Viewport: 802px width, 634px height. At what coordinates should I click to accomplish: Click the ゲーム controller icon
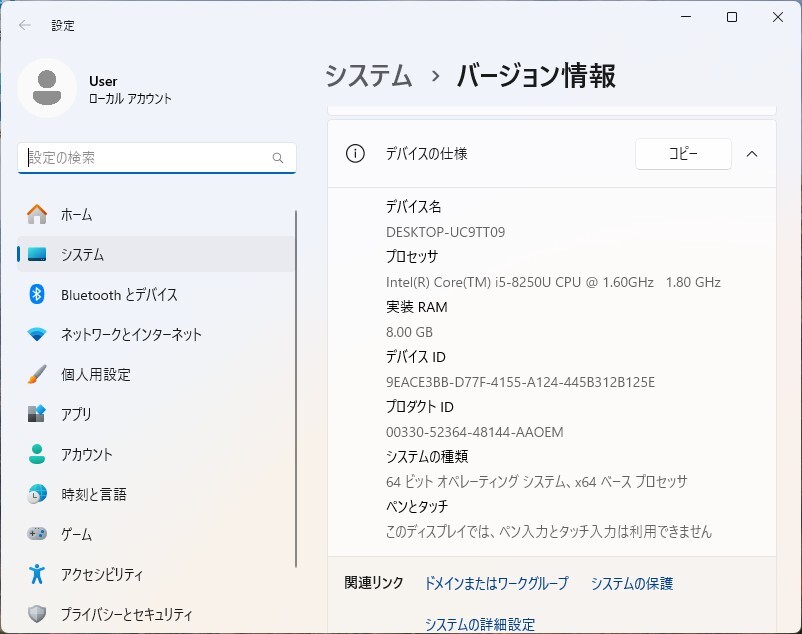pyautogui.click(x=37, y=534)
